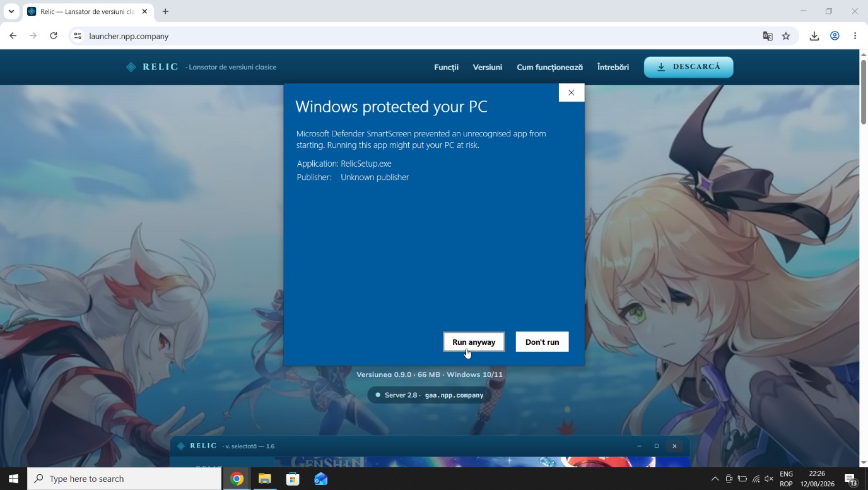Open File Explorer from taskbar
Screen dimensions: 868x490
(264, 479)
